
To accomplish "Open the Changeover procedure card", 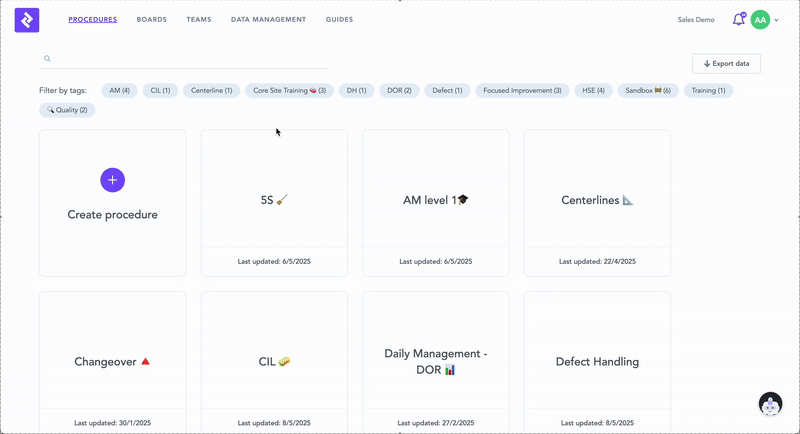I will point(112,362).
